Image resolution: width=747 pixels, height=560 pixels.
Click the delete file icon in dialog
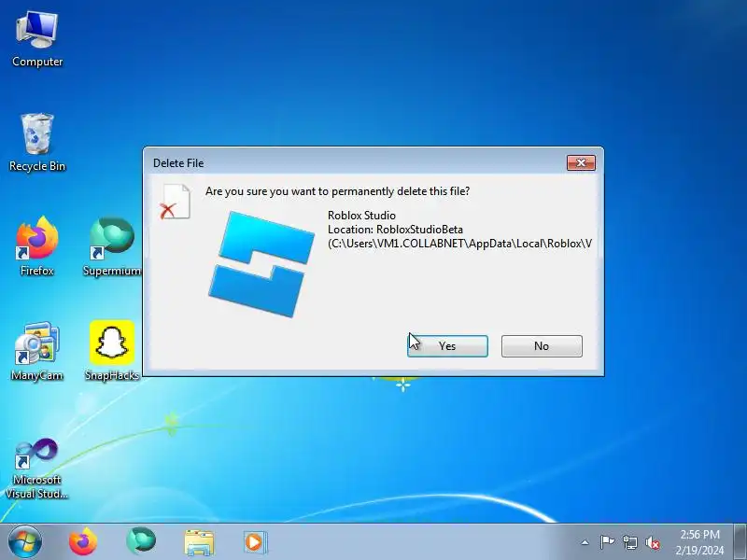(175, 202)
